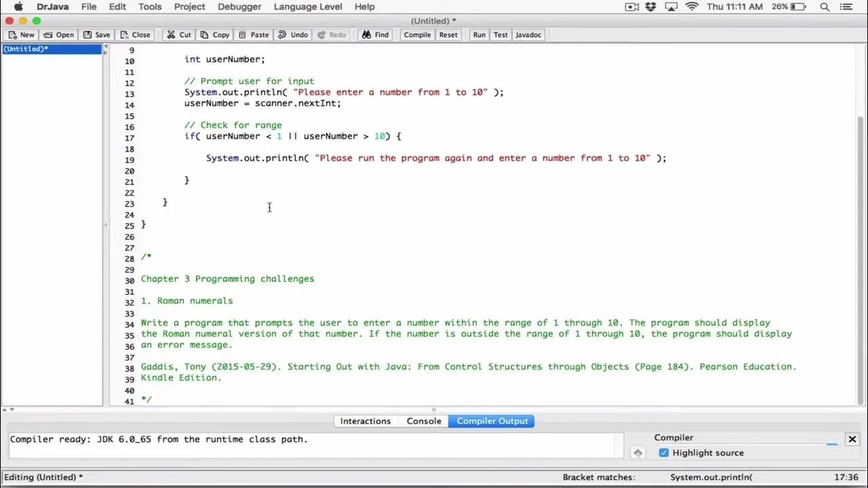Open the Edit menu
The image size is (868, 488).
[x=118, y=7]
